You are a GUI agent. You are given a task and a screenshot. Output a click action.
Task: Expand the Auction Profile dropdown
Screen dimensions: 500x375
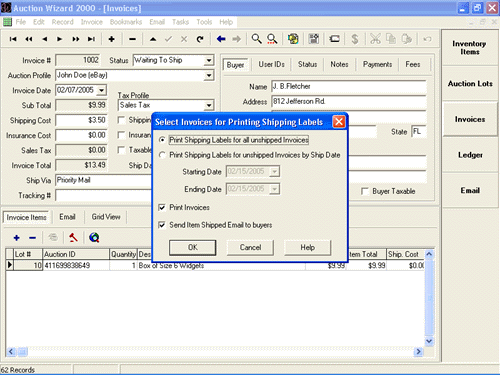(x=209, y=75)
